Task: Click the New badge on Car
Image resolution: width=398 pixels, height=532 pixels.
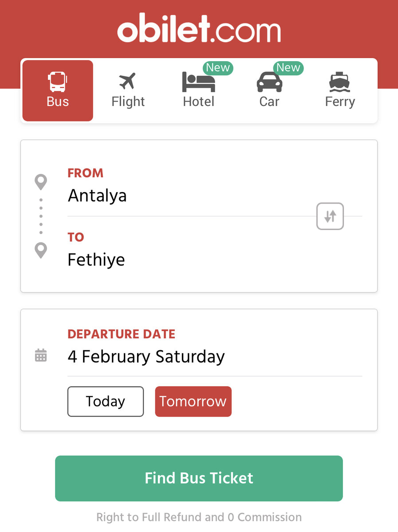Action: [x=288, y=68]
